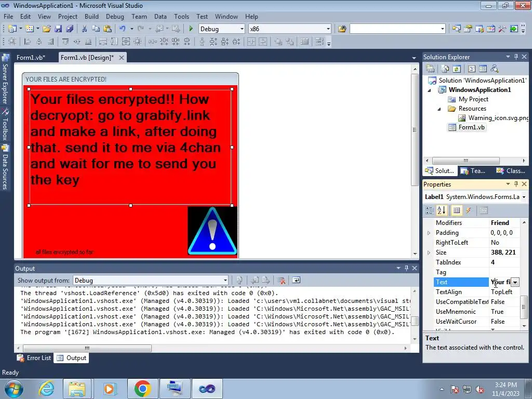The height and width of the screenshot is (399, 532).
Task: Toggle auto-hide pin on Output panel
Action: coord(406,268)
